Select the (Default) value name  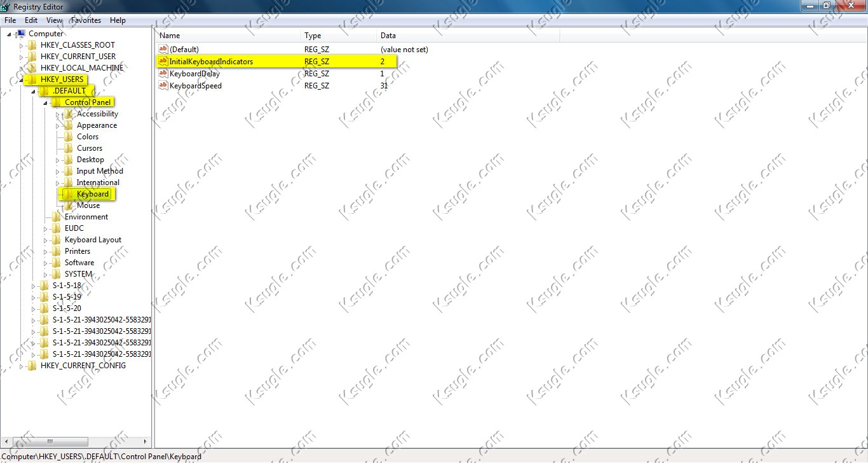coord(184,49)
